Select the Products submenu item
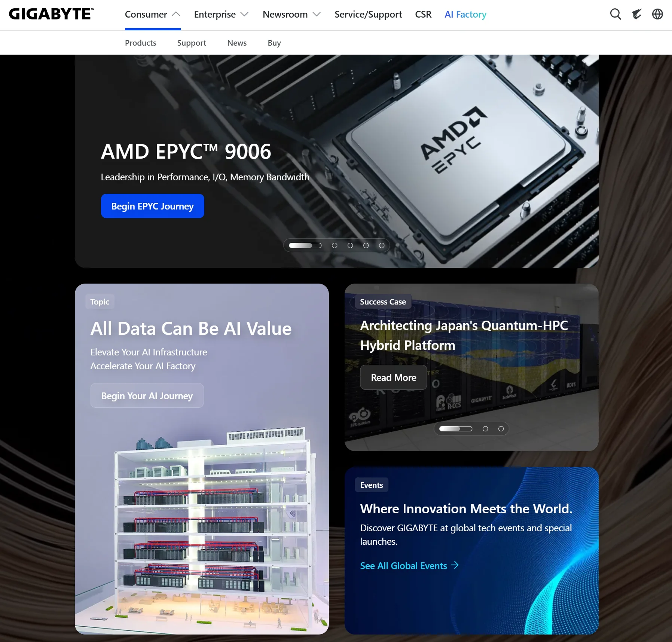 click(141, 43)
